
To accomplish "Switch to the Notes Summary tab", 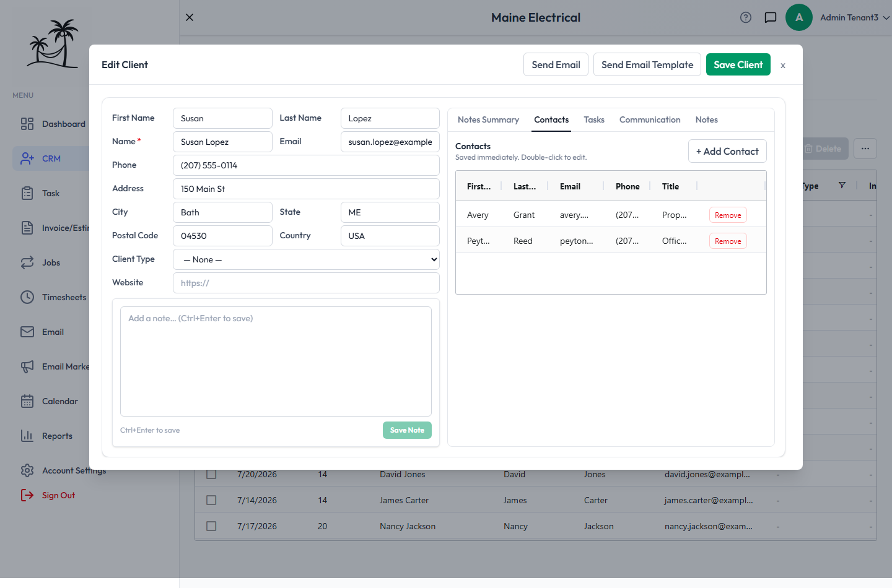I will (x=488, y=119).
